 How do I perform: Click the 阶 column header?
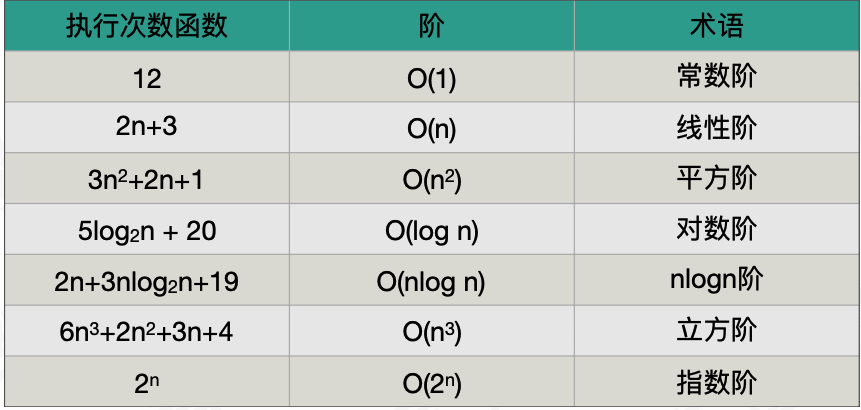tap(432, 26)
